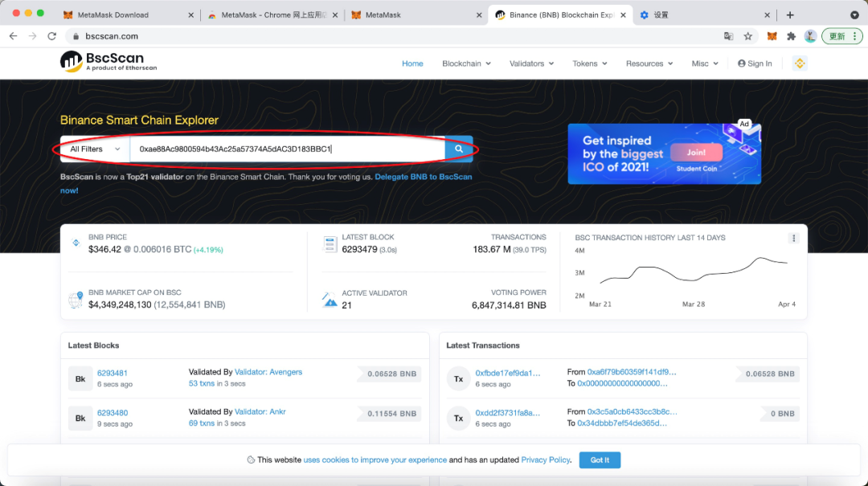868x486 pixels.
Task: Click the Got It cookie button
Action: tap(600, 460)
